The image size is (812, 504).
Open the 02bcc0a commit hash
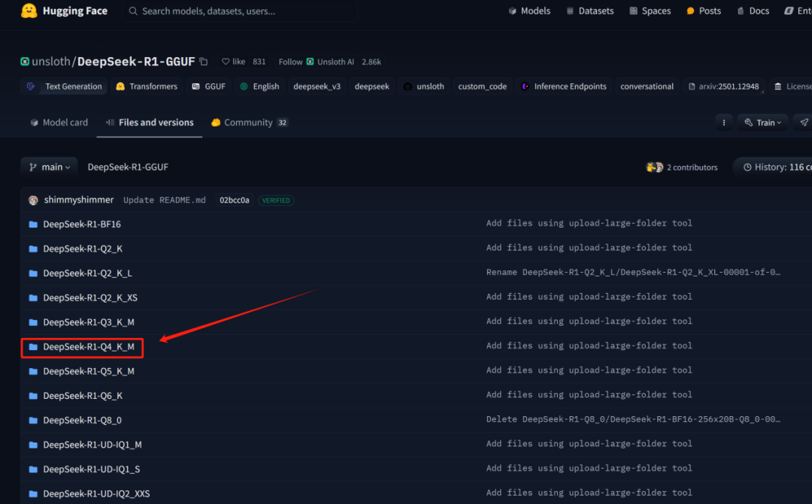pyautogui.click(x=234, y=201)
